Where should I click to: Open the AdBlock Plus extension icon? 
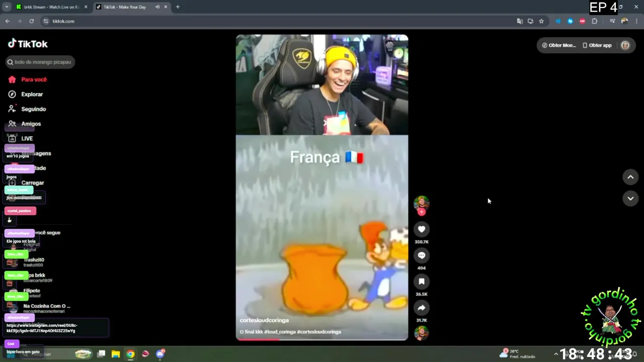coord(583,21)
